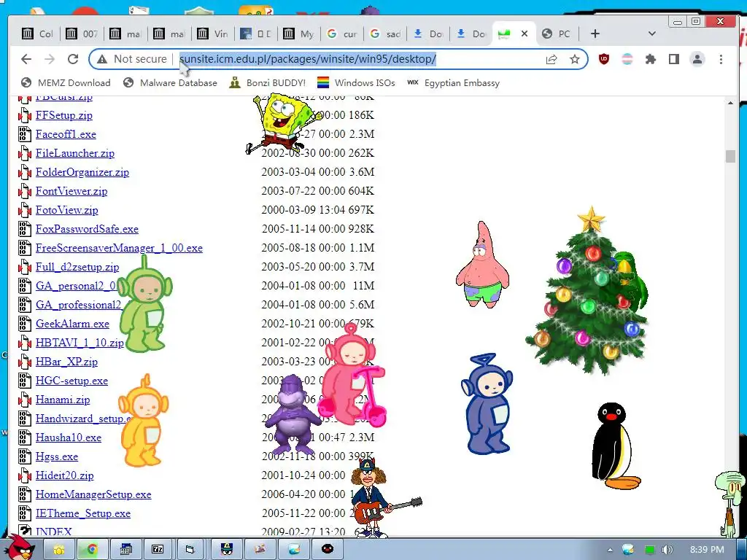Click the scrollbar up arrow
Viewport: 747px width, 560px height.
point(731,102)
